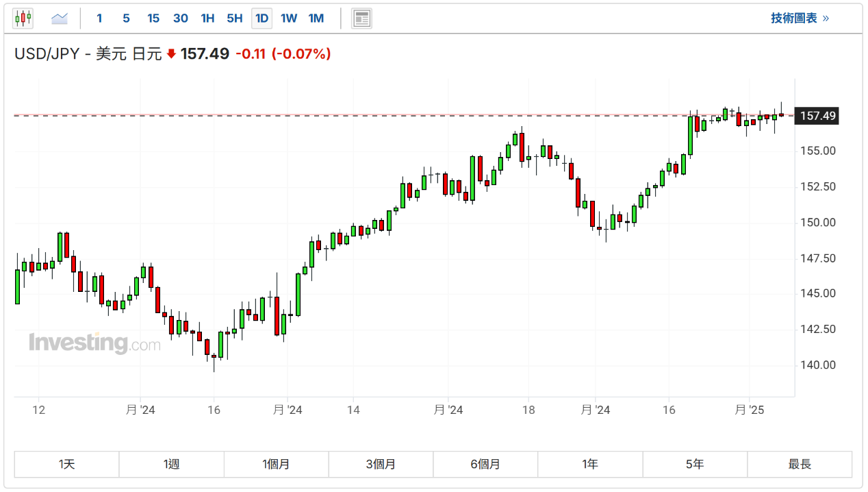Select the 1年 range button
The height and width of the screenshot is (492, 868).
(590, 465)
